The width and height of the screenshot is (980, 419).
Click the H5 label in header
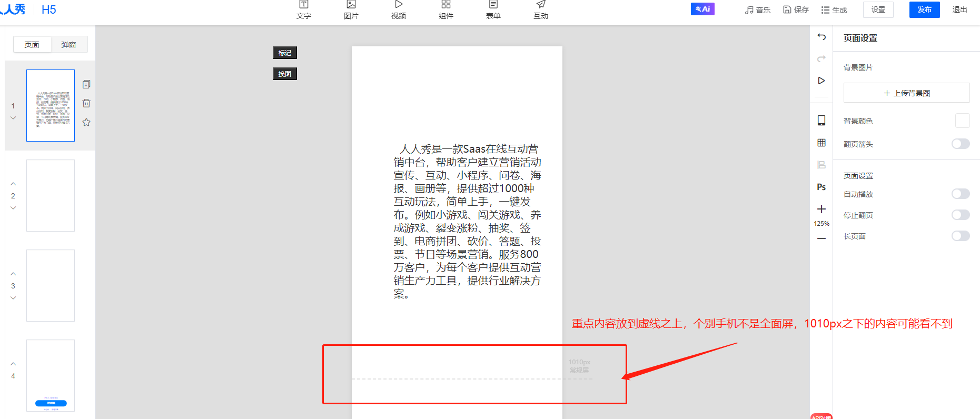[x=48, y=9]
